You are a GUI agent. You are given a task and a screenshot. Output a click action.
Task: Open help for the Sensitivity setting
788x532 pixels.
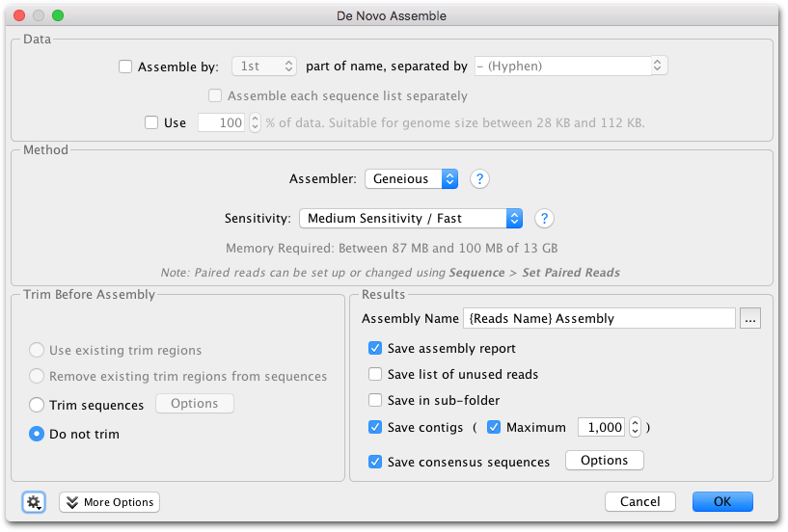click(x=544, y=219)
